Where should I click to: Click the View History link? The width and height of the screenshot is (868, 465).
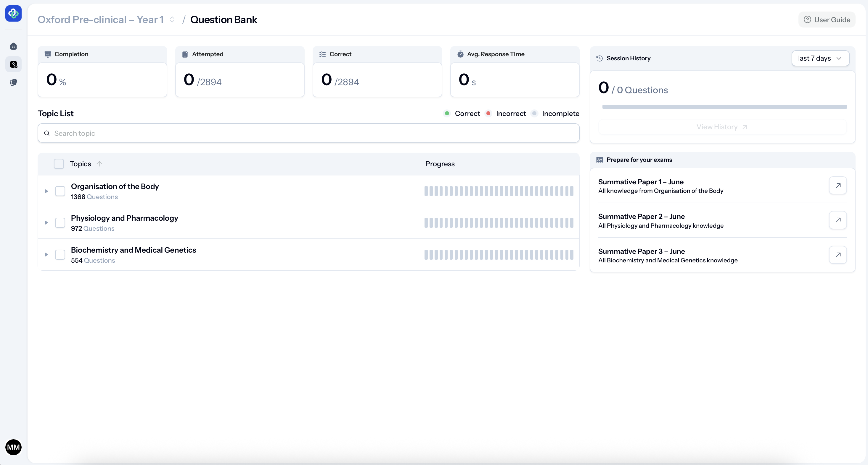pos(722,127)
